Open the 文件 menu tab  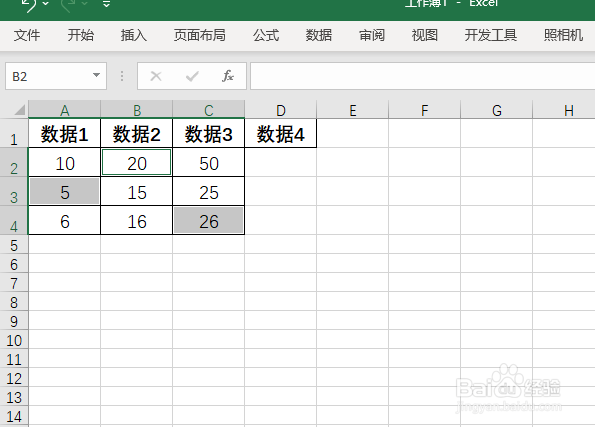pos(27,35)
